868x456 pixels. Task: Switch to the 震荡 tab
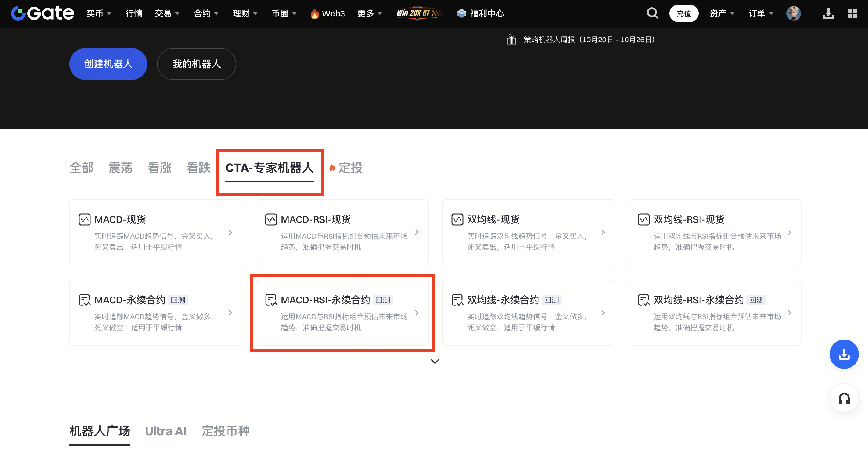coord(120,168)
